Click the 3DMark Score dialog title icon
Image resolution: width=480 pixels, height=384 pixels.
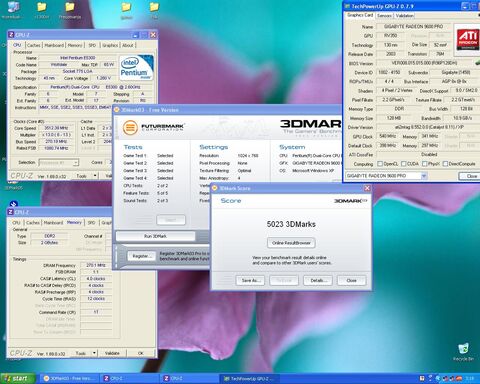[215, 188]
